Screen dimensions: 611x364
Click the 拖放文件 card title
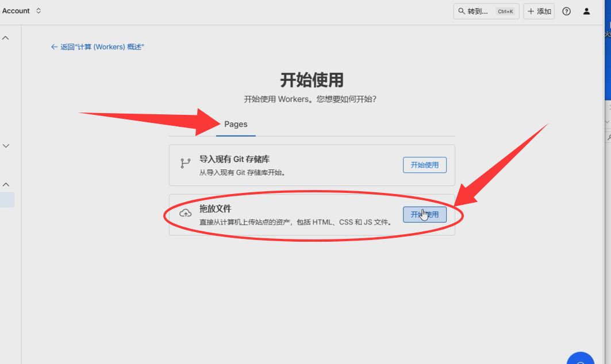tap(215, 209)
